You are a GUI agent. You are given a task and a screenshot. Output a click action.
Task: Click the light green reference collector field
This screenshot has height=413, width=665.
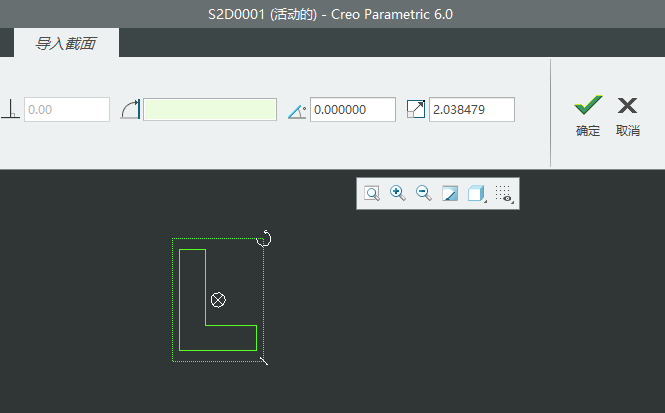210,110
